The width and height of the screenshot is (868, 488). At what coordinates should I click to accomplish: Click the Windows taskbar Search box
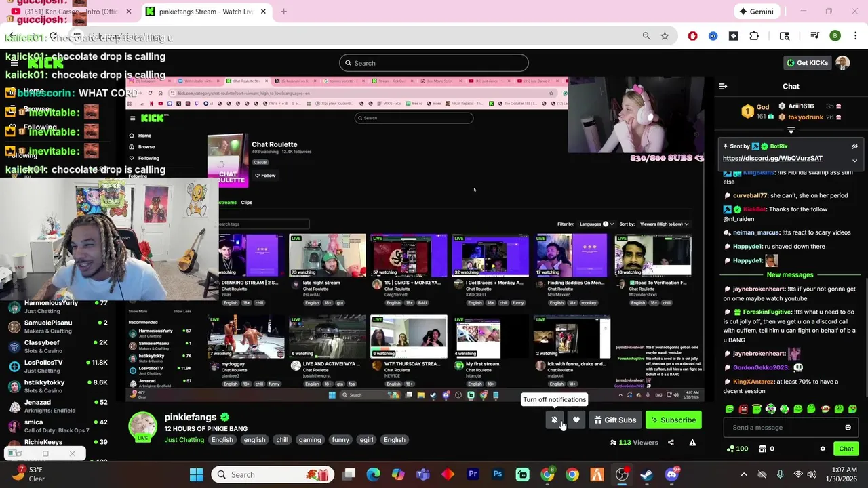(x=271, y=475)
